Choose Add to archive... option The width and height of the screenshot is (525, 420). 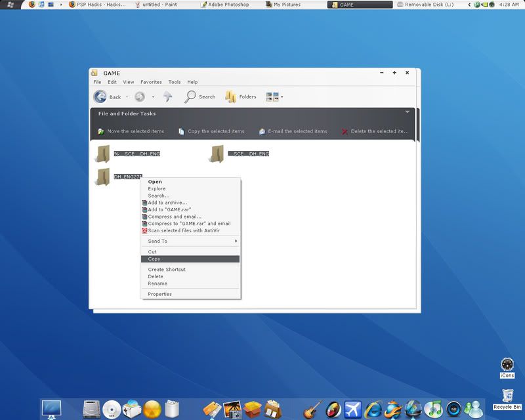point(190,203)
